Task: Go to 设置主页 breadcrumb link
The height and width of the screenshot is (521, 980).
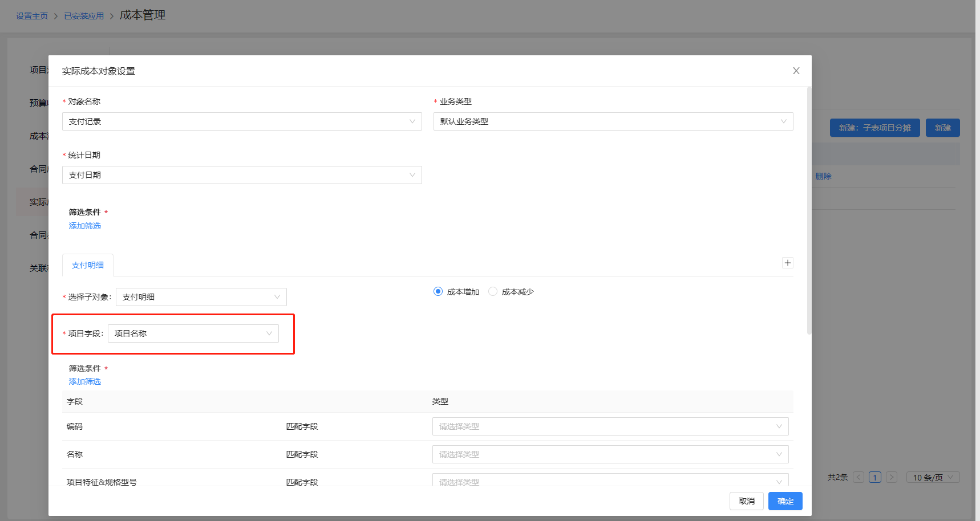Action: coord(32,16)
